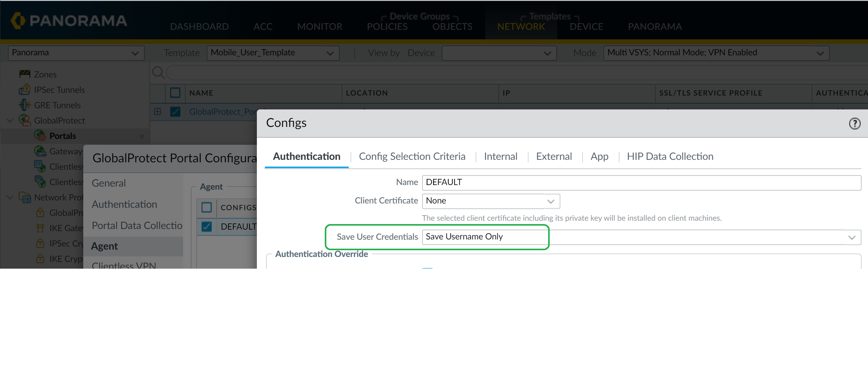Collapse the GlobalProtect tree node
Viewport: 868px width, 375px height.
[10, 120]
